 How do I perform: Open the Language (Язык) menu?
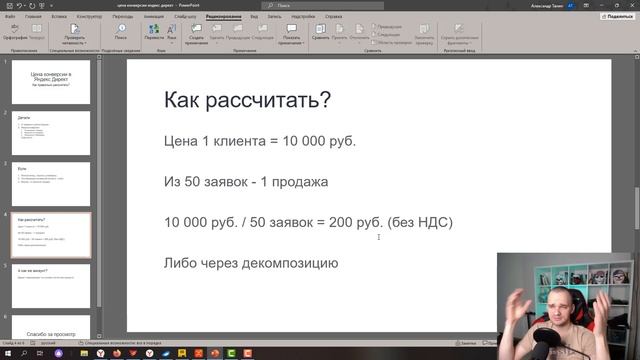(x=171, y=34)
